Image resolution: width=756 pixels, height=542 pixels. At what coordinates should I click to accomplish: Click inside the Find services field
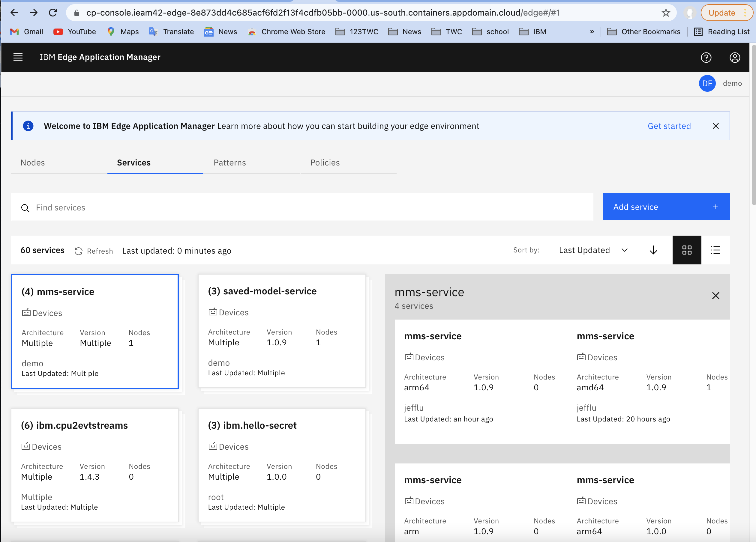(167, 207)
